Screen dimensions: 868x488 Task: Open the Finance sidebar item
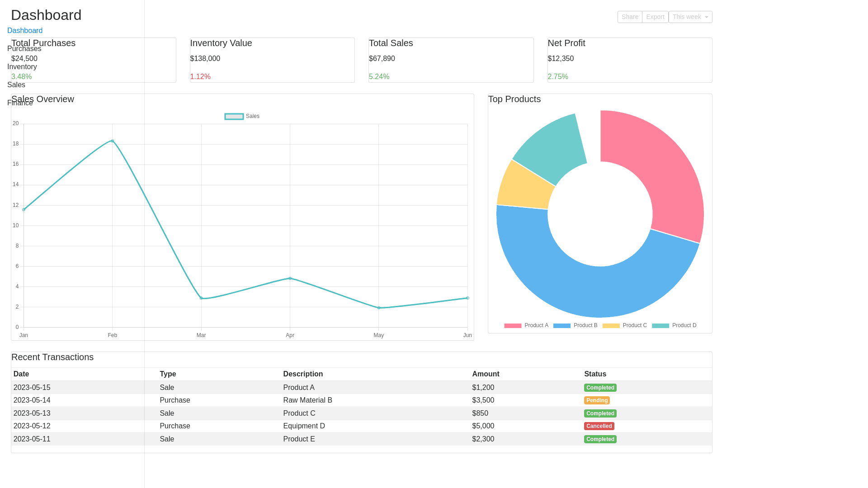(x=20, y=103)
